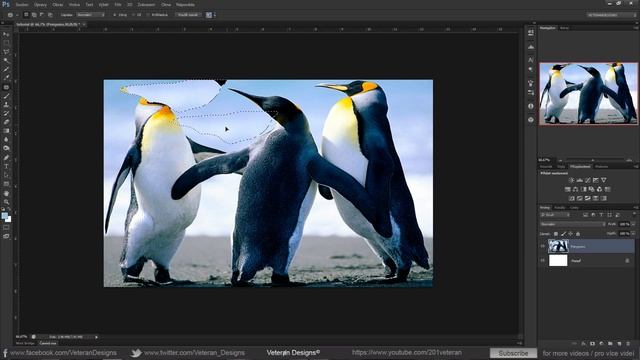Click the delete layer trash icon
The height and width of the screenshot is (360, 640).
tap(628, 344)
